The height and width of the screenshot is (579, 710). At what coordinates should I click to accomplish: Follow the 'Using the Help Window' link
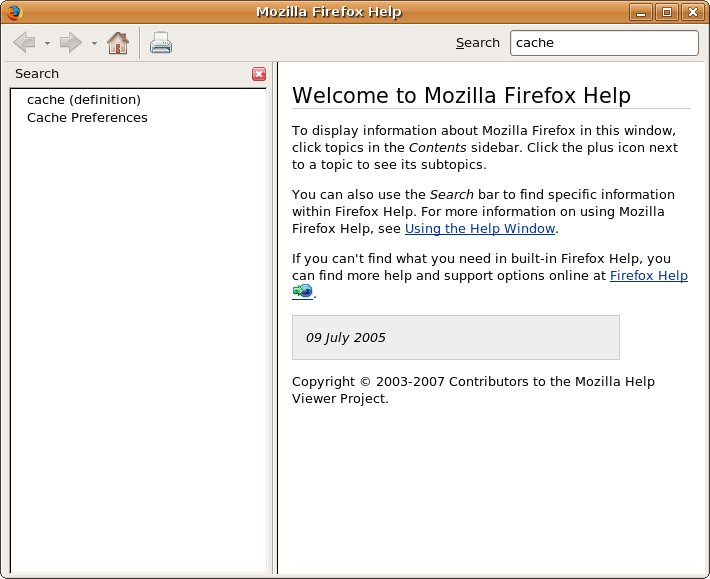(480, 229)
